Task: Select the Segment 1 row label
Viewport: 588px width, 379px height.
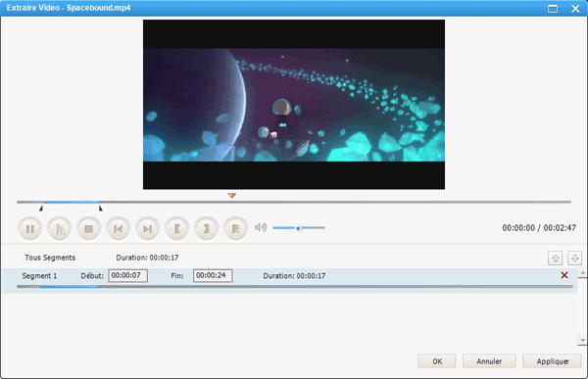Action: [39, 276]
